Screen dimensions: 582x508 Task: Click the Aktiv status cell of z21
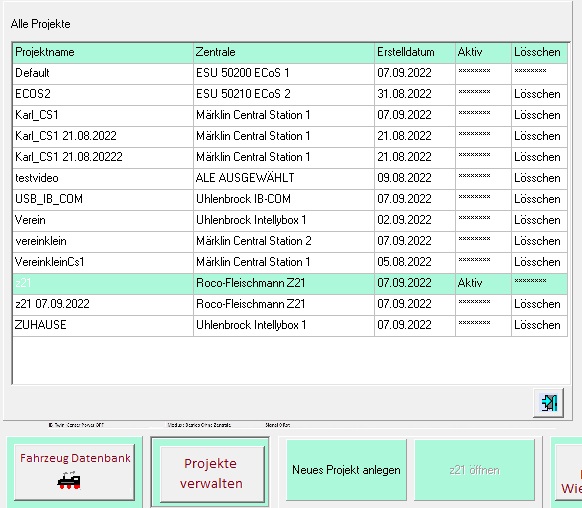click(483, 283)
